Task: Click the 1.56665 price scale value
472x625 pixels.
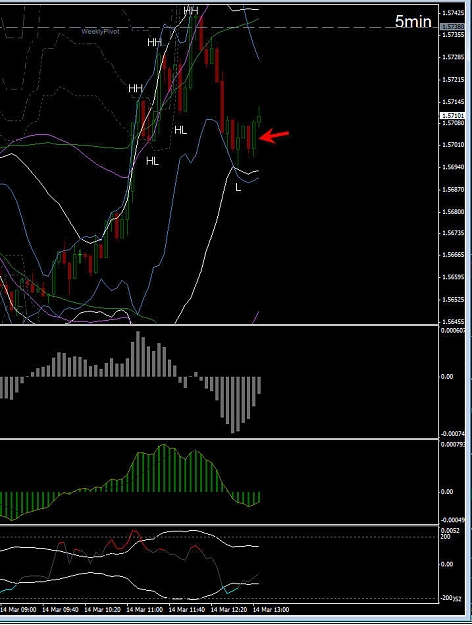Action: pos(453,254)
